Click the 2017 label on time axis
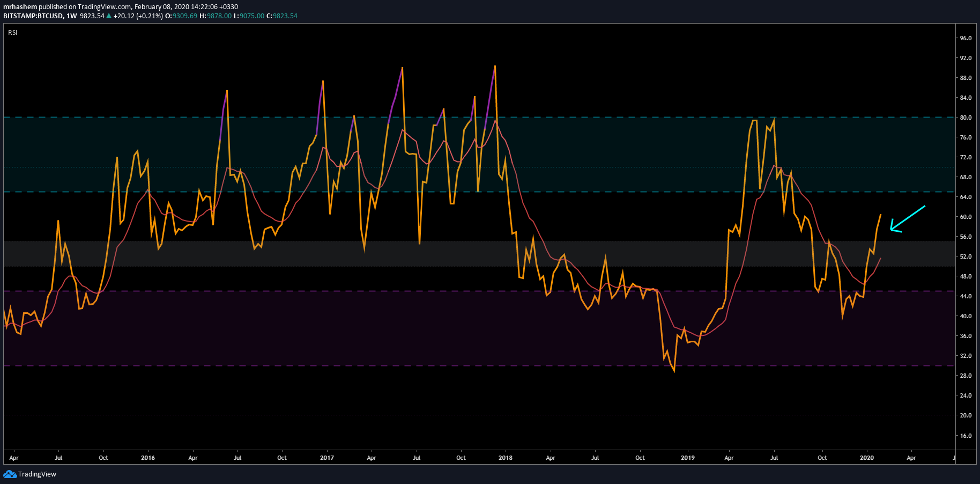 click(x=327, y=458)
